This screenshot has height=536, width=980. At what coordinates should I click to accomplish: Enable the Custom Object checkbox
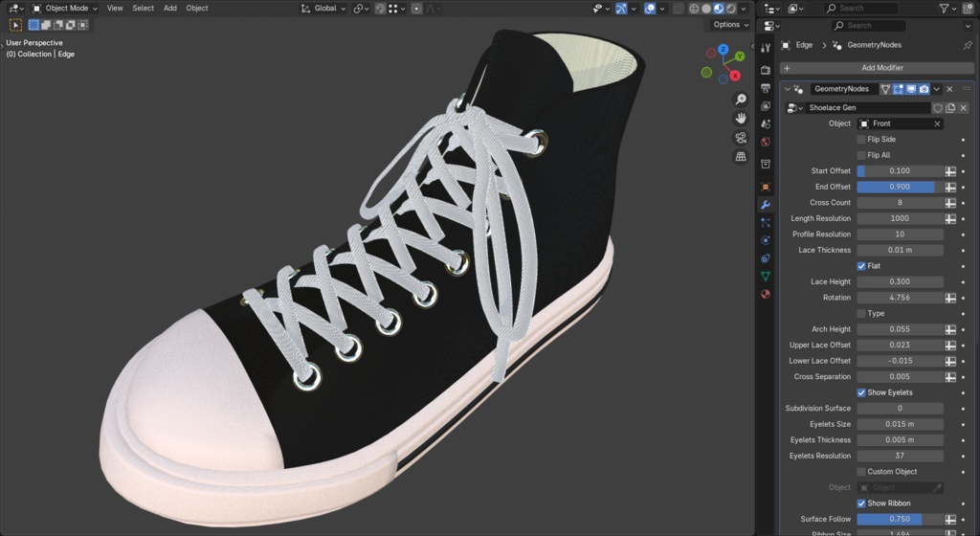[861, 472]
